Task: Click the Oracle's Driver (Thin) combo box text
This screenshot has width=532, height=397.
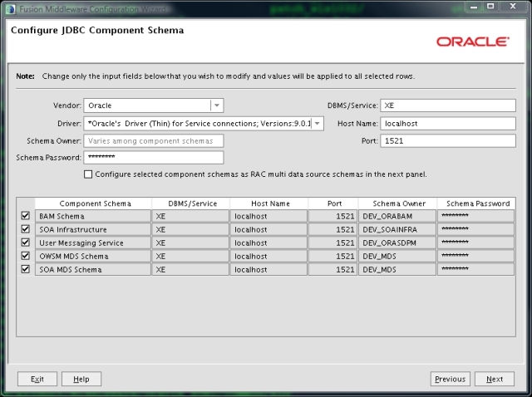Action: click(199, 124)
